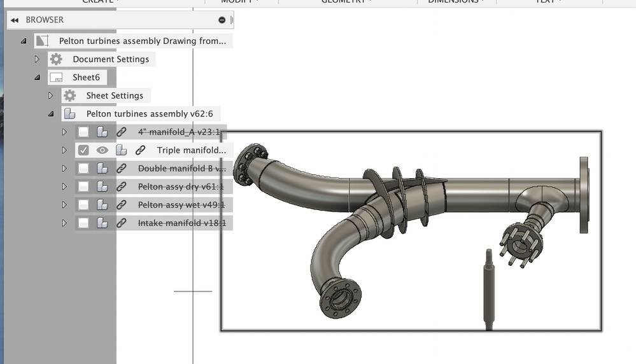Click the component icon in the Pelton assy dry row
The image size is (636, 364).
point(102,187)
